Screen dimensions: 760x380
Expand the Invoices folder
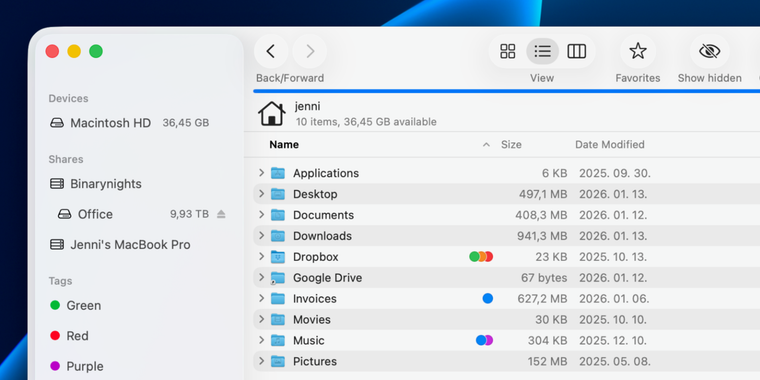[261, 298]
